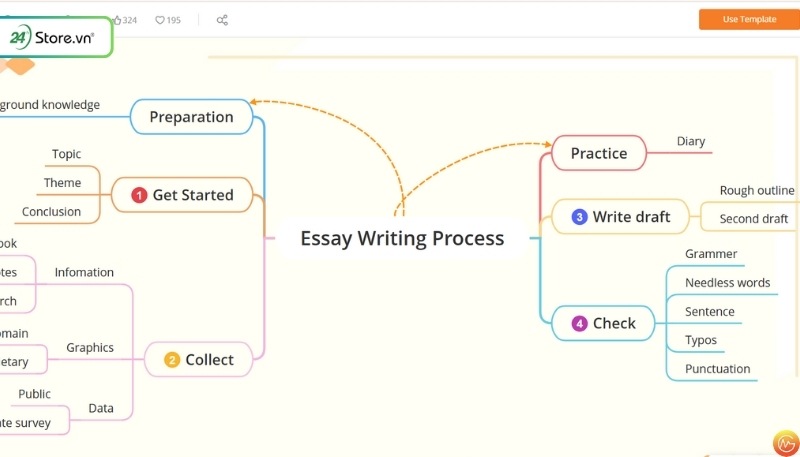This screenshot has width=800, height=457.
Task: Click the Needless words subtopic
Action: tap(728, 283)
